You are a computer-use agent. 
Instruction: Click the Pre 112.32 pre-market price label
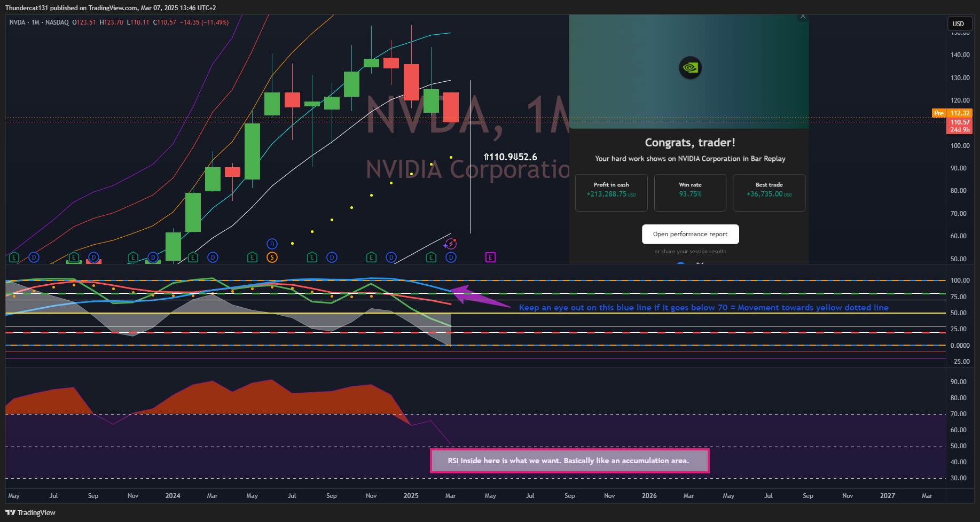(x=952, y=113)
